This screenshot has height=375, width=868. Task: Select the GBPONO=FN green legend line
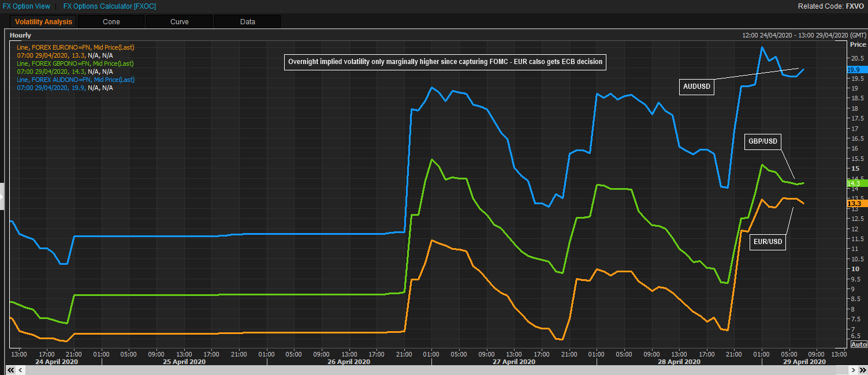[76, 63]
